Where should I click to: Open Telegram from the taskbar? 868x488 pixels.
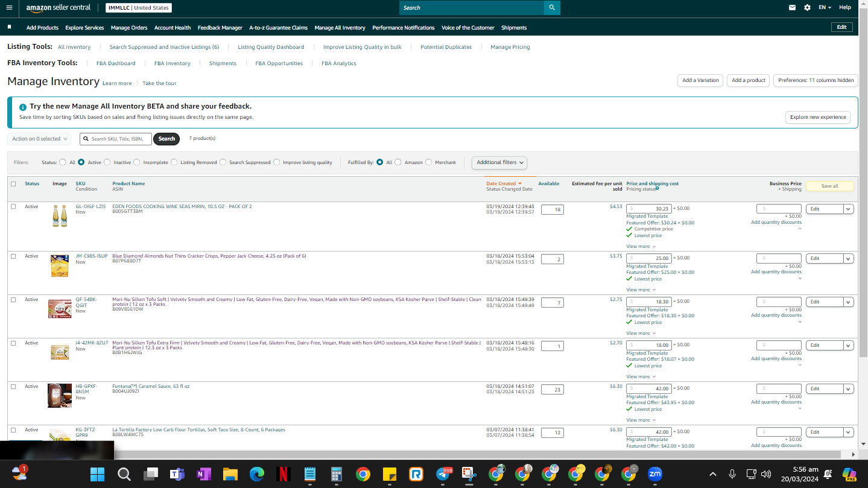(443, 474)
